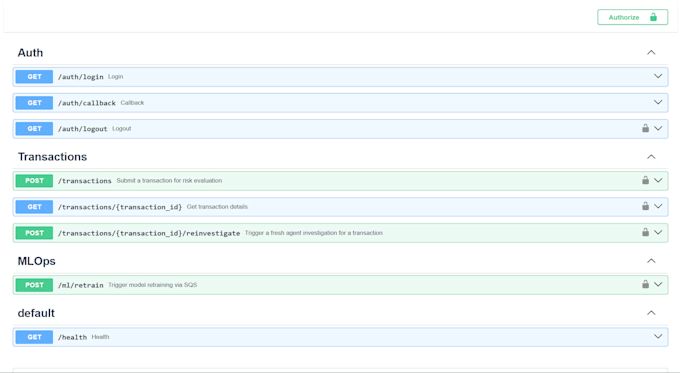Open the /auth/callback path link
The image size is (680, 373).
click(x=87, y=103)
